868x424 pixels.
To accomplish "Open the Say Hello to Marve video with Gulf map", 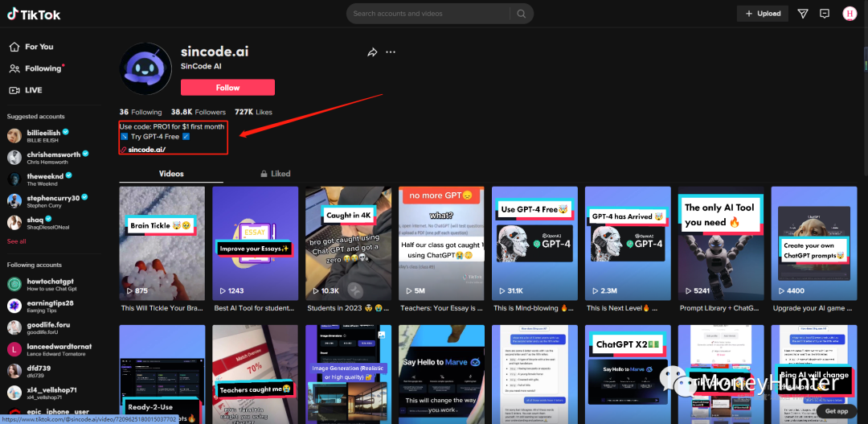I will pos(441,374).
